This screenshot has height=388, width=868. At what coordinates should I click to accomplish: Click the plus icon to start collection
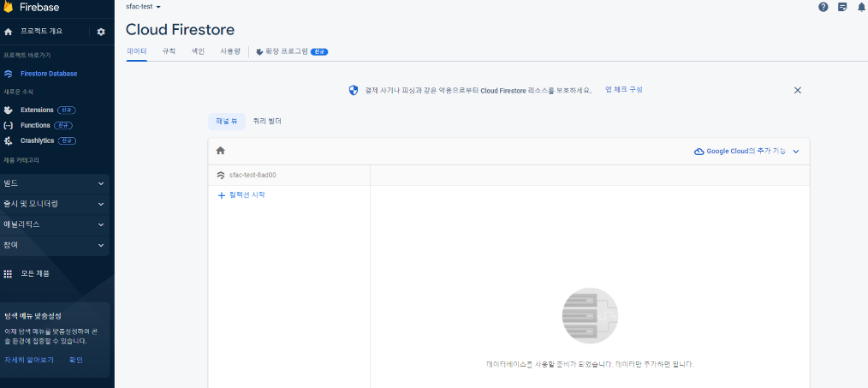pyautogui.click(x=222, y=195)
